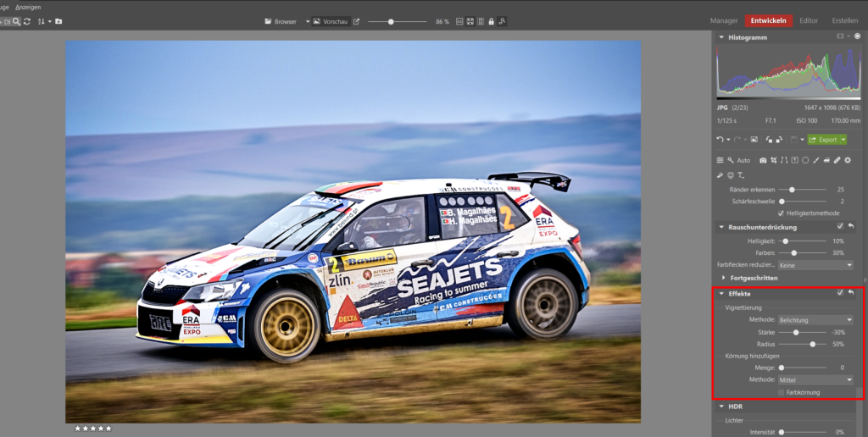This screenshot has width=868, height=437.
Task: Open preview in external window icon
Action: (357, 21)
